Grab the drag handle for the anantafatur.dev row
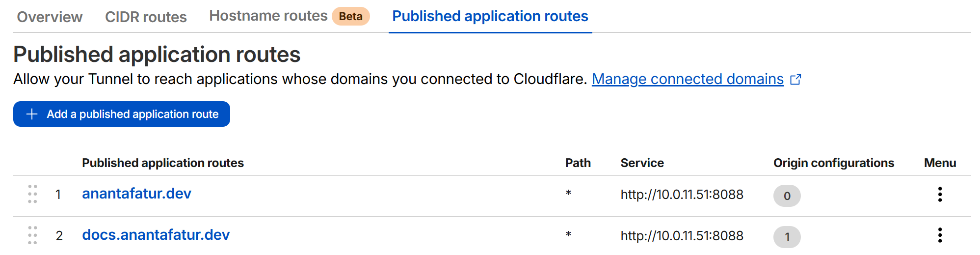The width and height of the screenshot is (980, 255). click(32, 194)
